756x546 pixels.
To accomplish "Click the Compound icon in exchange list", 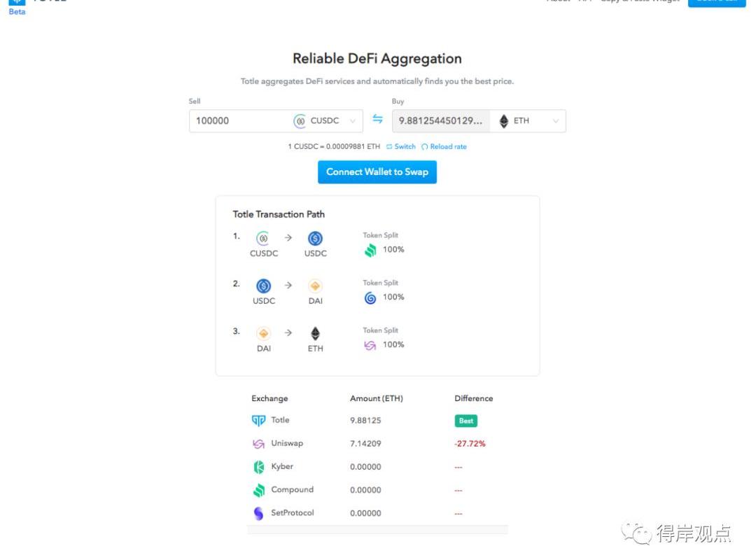I will click(x=258, y=490).
